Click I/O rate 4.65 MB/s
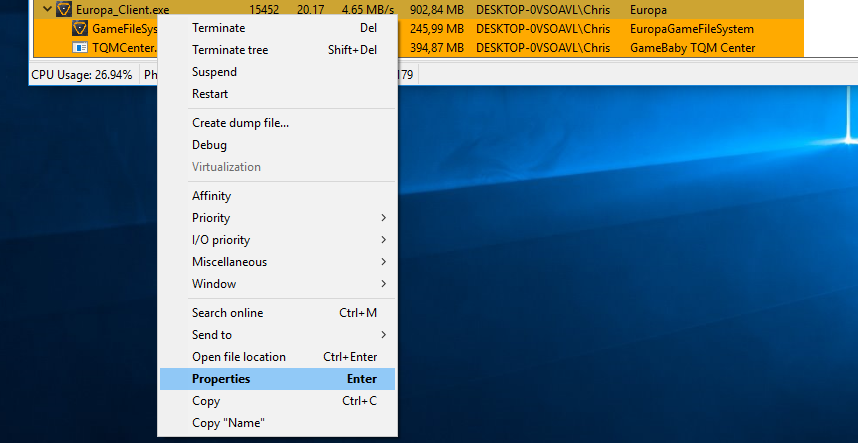 click(368, 10)
